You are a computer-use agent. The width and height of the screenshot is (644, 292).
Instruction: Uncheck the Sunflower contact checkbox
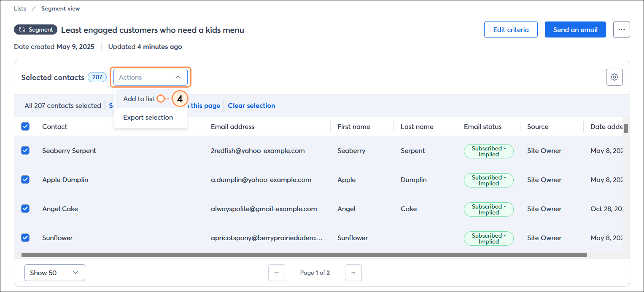point(25,238)
